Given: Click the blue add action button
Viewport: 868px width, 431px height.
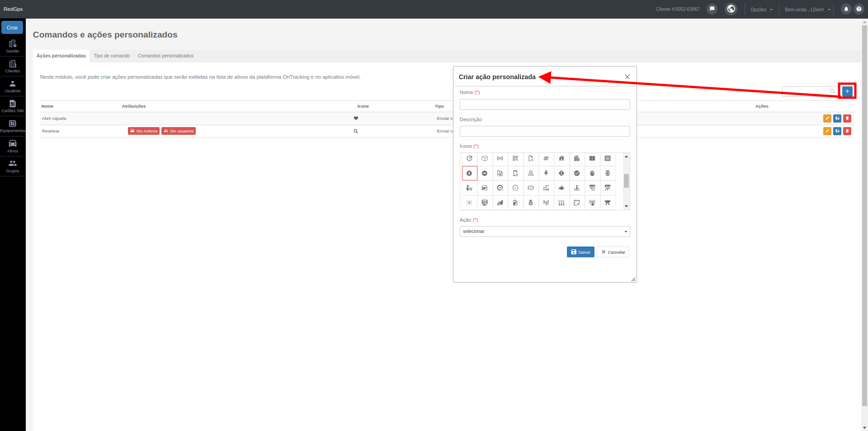Looking at the screenshot, I should tap(847, 91).
